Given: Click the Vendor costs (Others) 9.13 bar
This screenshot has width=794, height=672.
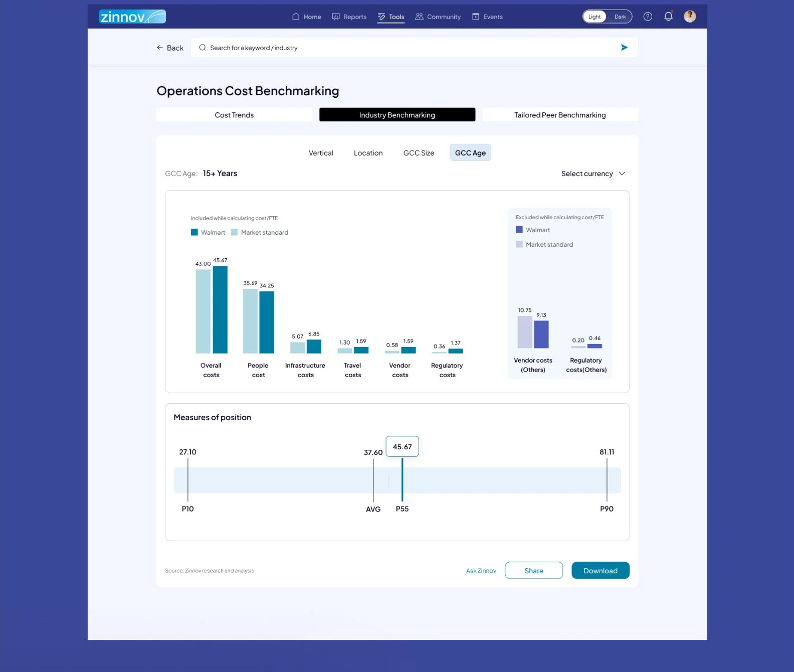Looking at the screenshot, I should 541,334.
